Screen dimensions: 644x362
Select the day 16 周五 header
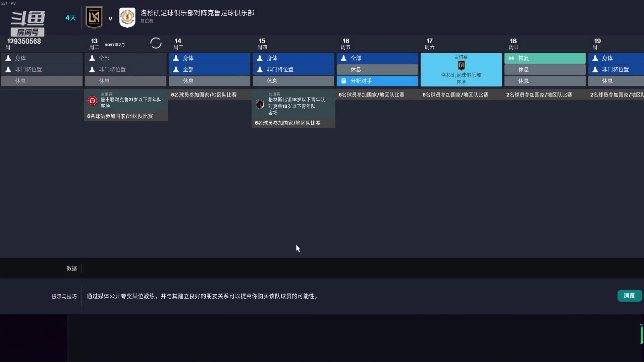pyautogui.click(x=346, y=44)
